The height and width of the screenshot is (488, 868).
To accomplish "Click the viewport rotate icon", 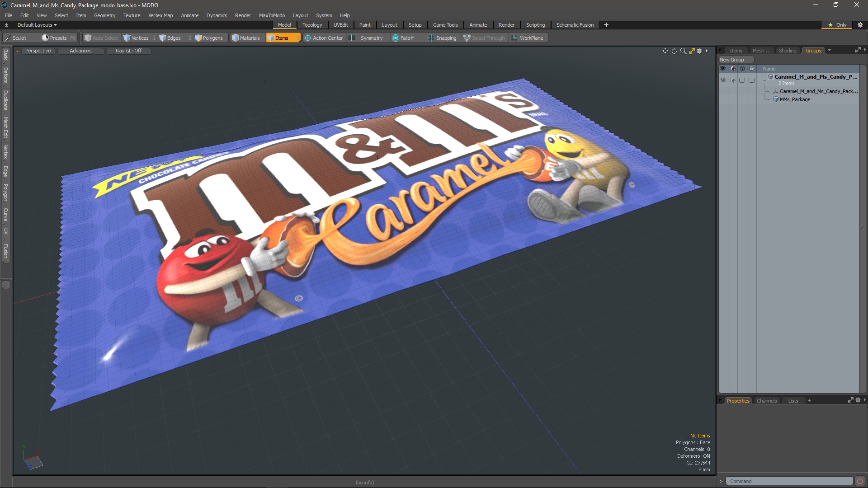I will [674, 51].
